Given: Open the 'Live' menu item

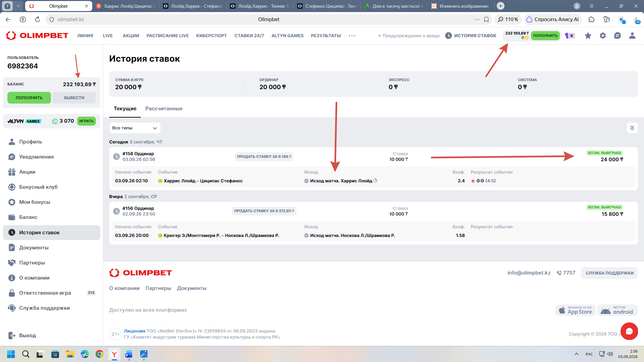Looking at the screenshot, I should click(108, 36).
